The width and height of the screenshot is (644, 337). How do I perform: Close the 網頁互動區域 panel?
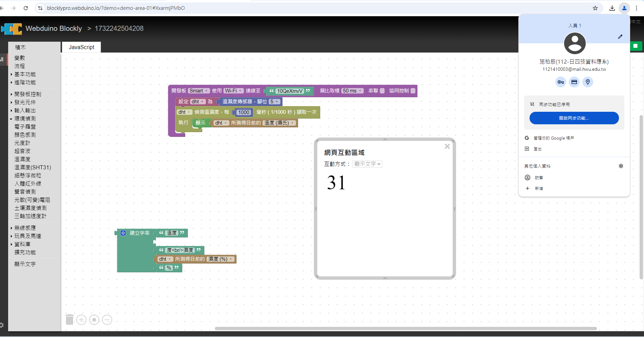(447, 146)
